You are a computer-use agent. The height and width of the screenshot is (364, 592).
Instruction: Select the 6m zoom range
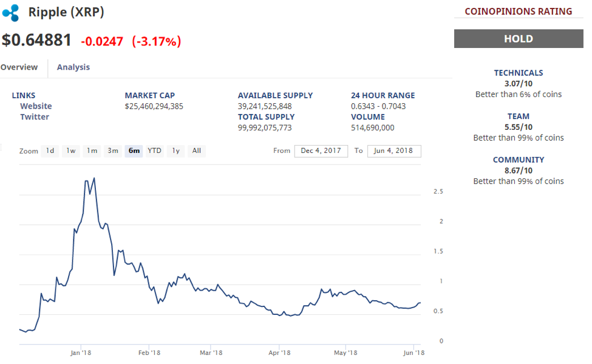tap(134, 151)
